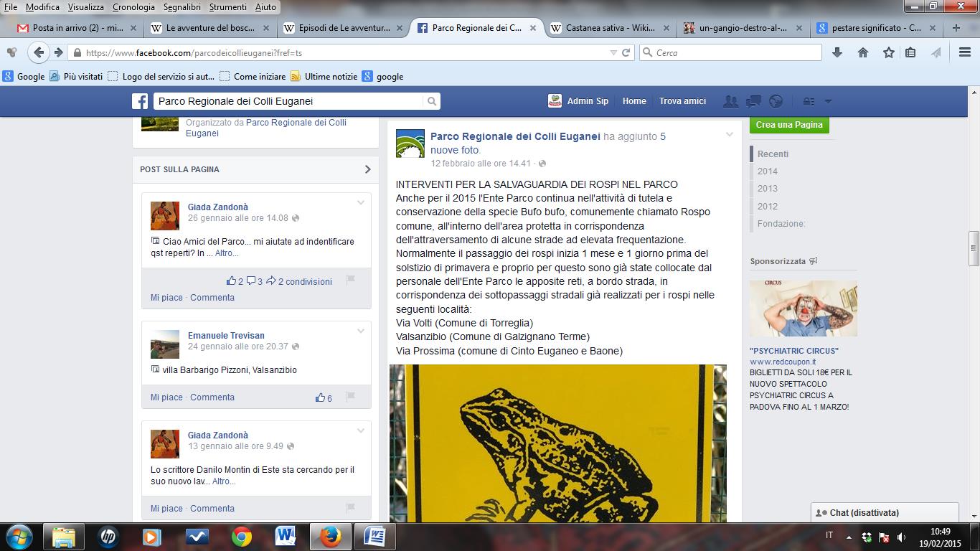Click Firefox home button
980x551 pixels.
click(x=863, y=52)
